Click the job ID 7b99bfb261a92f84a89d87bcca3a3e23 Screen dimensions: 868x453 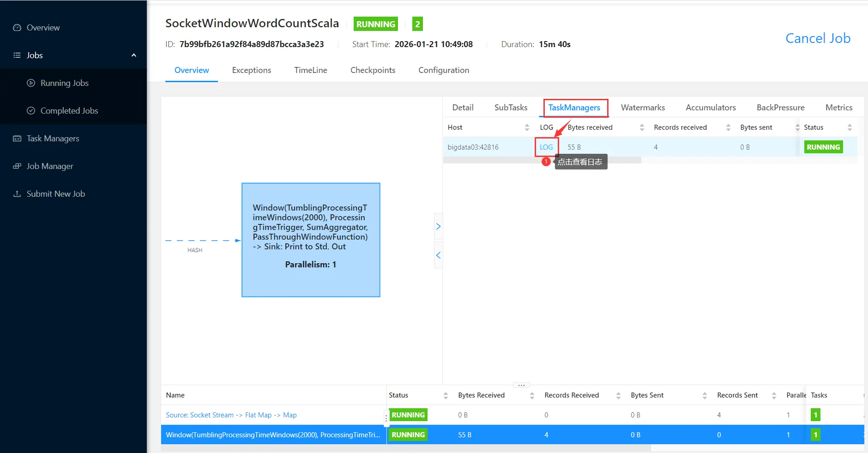[x=252, y=44]
